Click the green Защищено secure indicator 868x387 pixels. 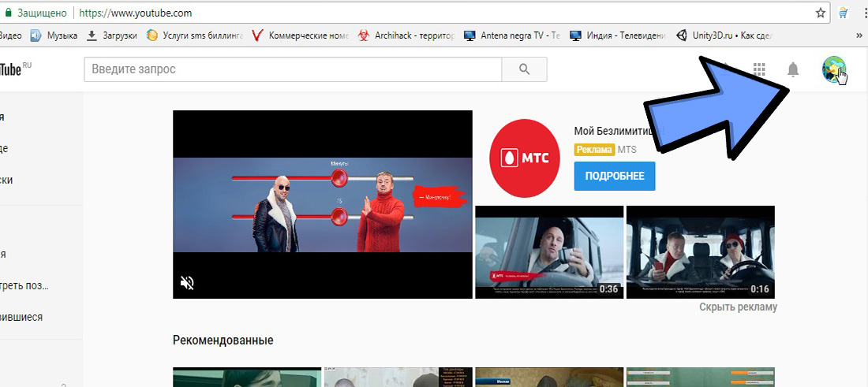click(36, 12)
